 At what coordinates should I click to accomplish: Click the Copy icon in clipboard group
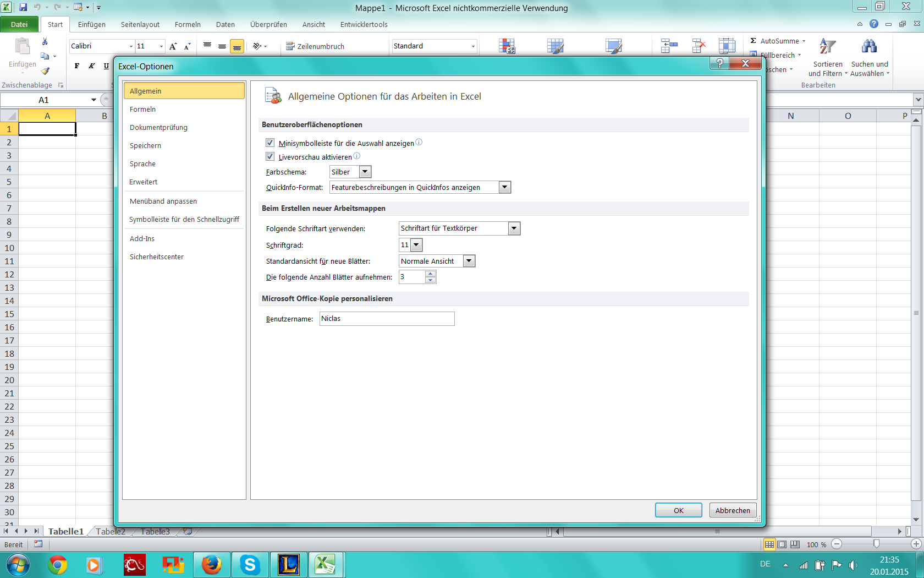point(45,56)
